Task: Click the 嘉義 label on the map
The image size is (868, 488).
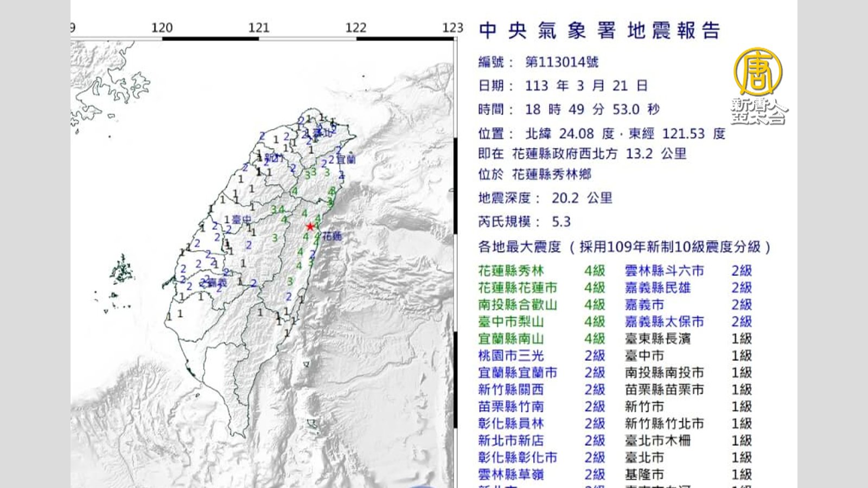Action: pyautogui.click(x=216, y=282)
